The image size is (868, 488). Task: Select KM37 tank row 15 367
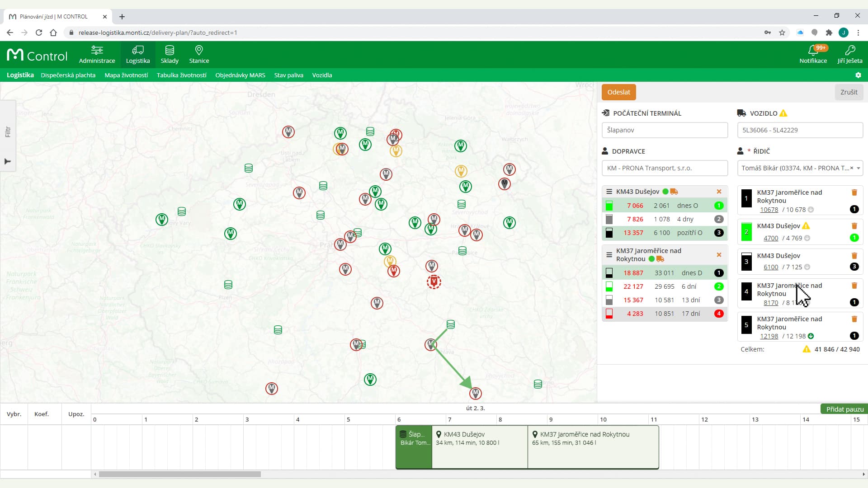tap(665, 300)
